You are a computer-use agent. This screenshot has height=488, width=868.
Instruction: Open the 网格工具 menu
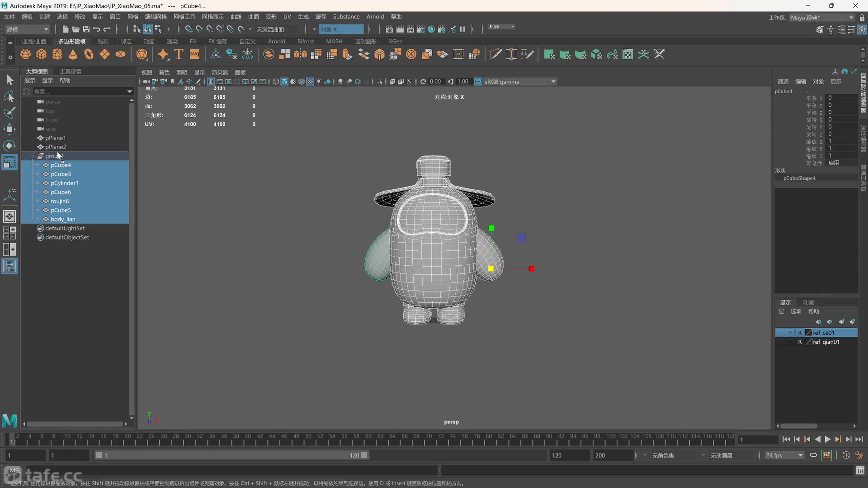[x=184, y=17]
